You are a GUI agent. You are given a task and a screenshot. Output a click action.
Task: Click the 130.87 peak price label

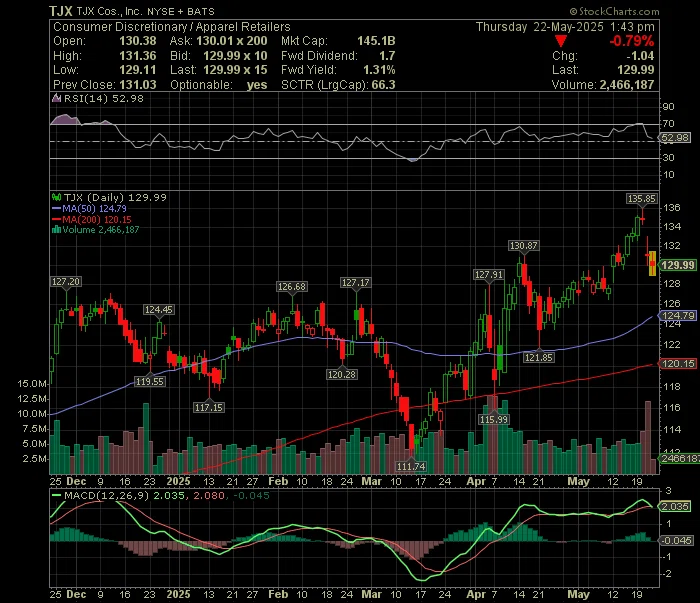coord(524,245)
